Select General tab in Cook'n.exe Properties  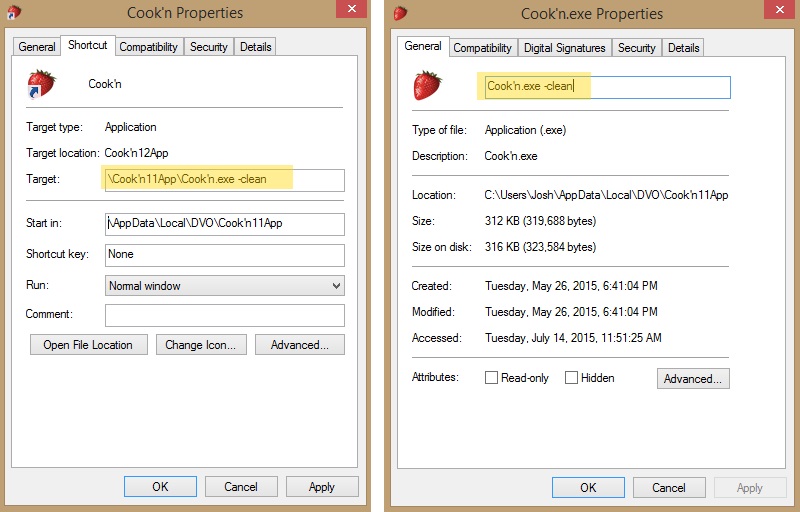423,46
